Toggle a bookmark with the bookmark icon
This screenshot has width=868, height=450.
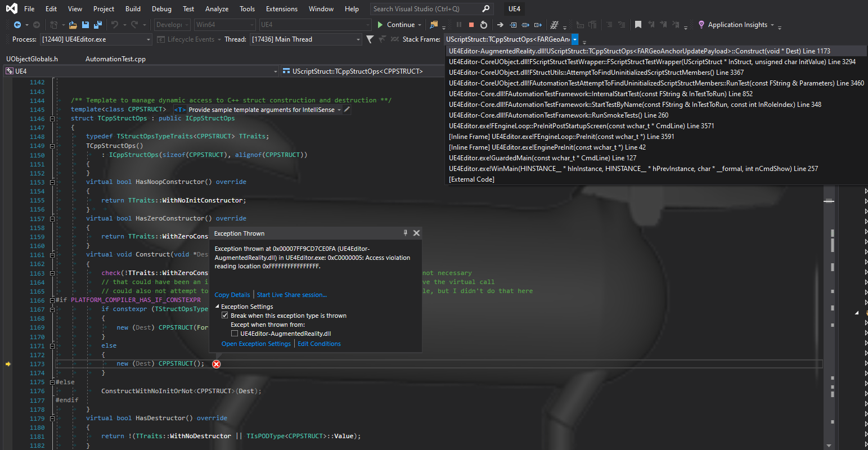coord(638,25)
